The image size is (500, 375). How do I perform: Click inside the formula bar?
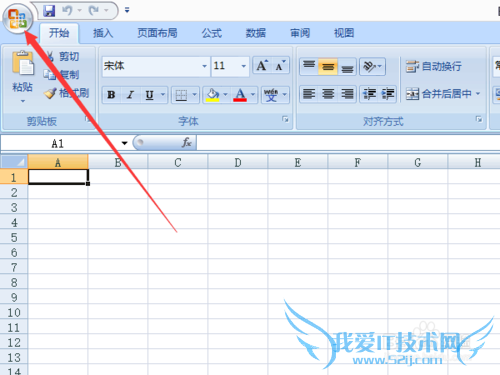tap(348, 143)
